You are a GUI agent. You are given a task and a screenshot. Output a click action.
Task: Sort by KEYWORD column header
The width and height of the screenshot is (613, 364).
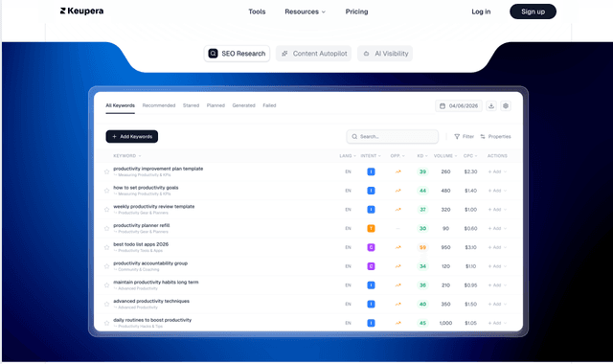pos(127,156)
